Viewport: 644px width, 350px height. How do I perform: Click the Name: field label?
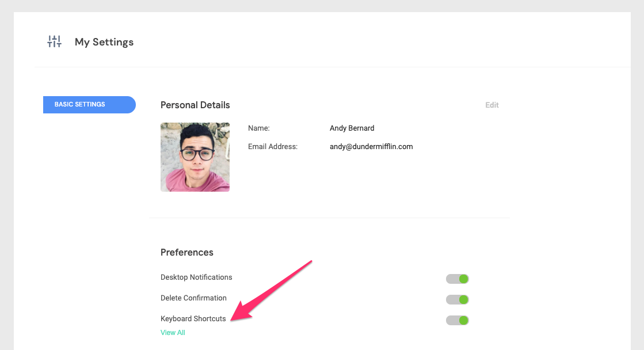[x=259, y=128]
